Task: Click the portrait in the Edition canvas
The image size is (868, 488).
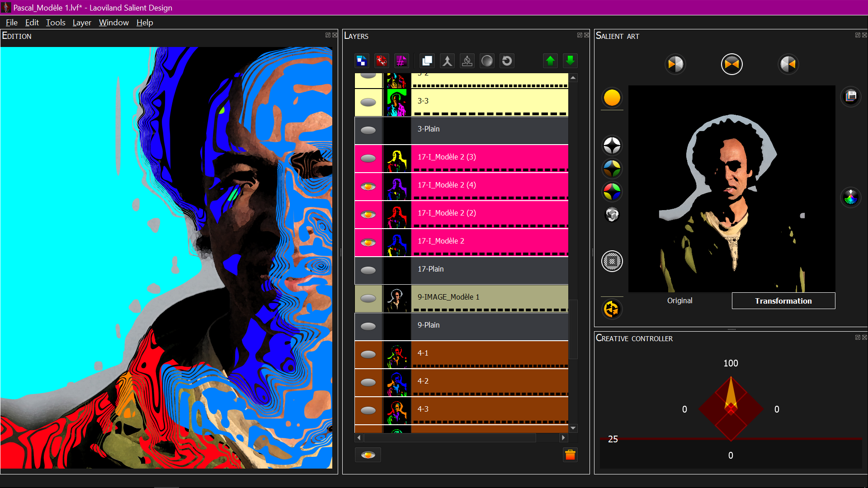Action: 166,258
